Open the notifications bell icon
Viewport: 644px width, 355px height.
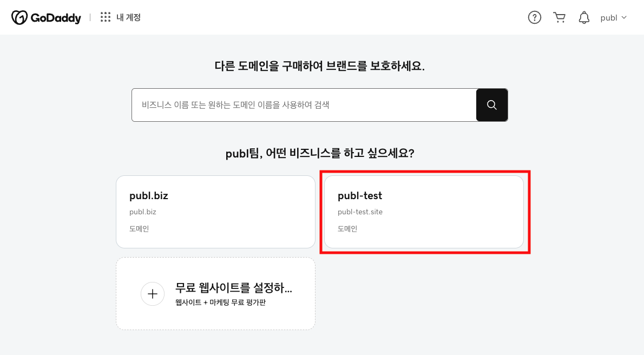pyautogui.click(x=584, y=17)
